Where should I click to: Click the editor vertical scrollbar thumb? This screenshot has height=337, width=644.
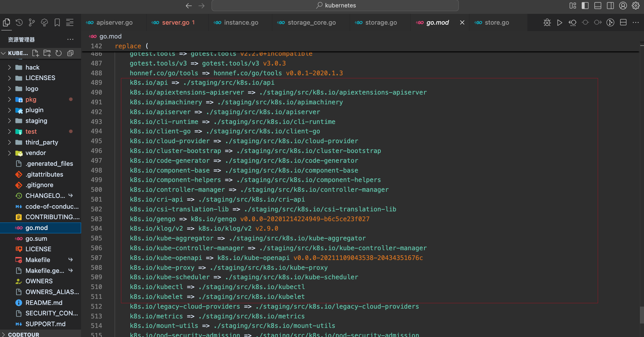642,315
